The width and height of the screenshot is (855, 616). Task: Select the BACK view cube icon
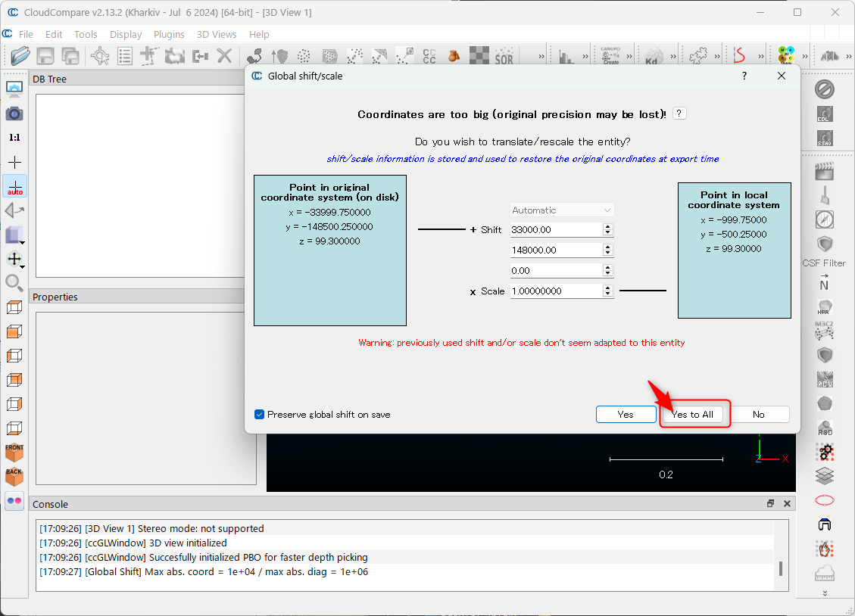[14, 476]
